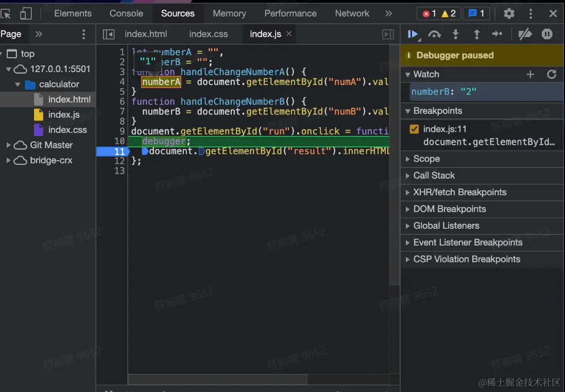Viewport: 565px width, 392px height.
Task: Toggle the device toolbar icon
Action: (26, 14)
